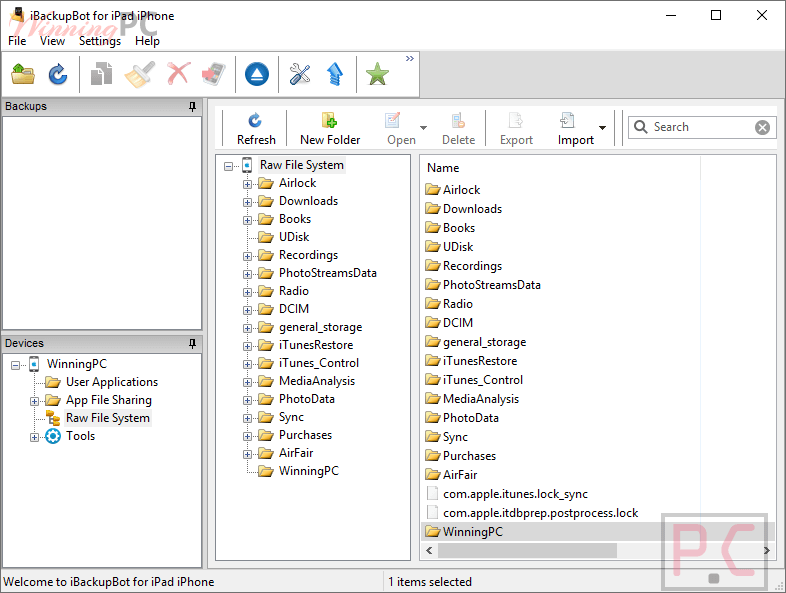Screen dimensions: 786x593
Task: Expand the iTunes_Control folder in tree
Action: click(247, 364)
